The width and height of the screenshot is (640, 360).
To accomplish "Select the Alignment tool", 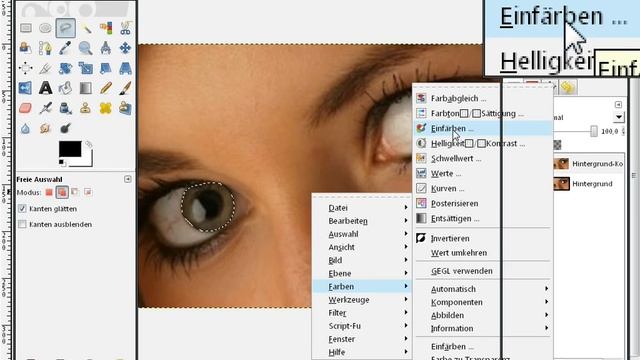I will pos(26,68).
